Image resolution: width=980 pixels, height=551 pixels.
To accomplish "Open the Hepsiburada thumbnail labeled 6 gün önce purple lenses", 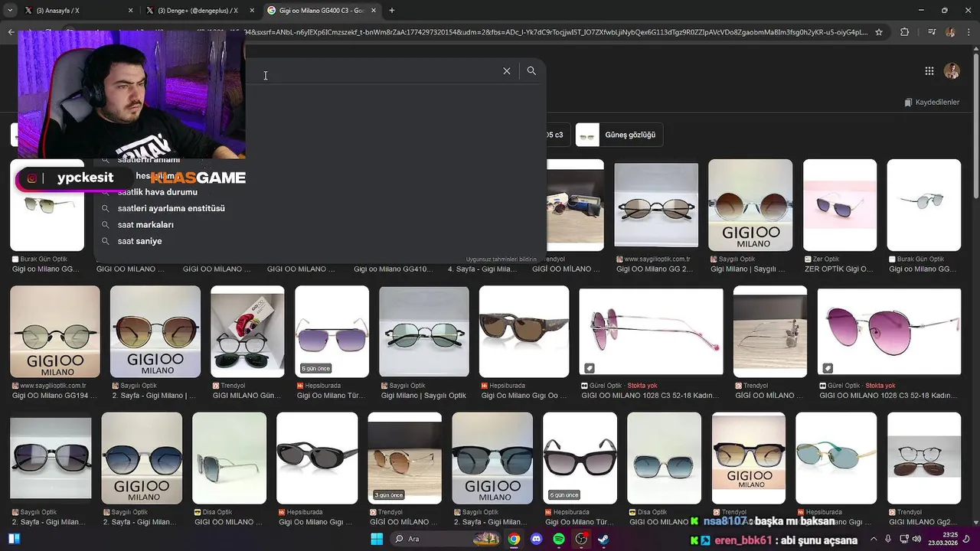I will point(332,331).
